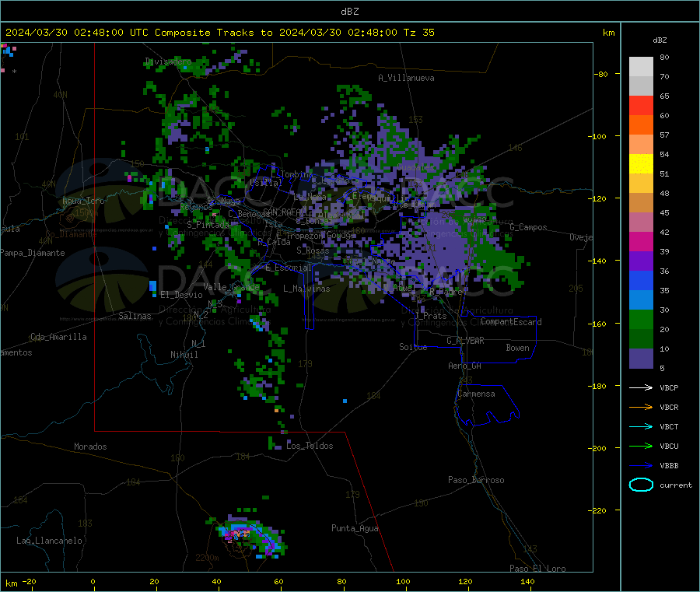Click the 'A_Villanueva' map label

(x=406, y=78)
